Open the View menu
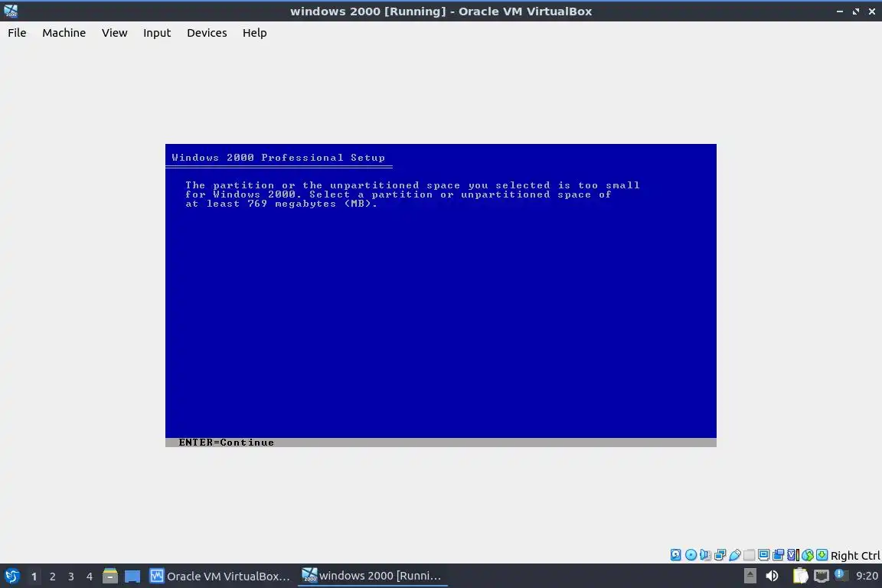Screen dimensions: 882x588 click(115, 33)
